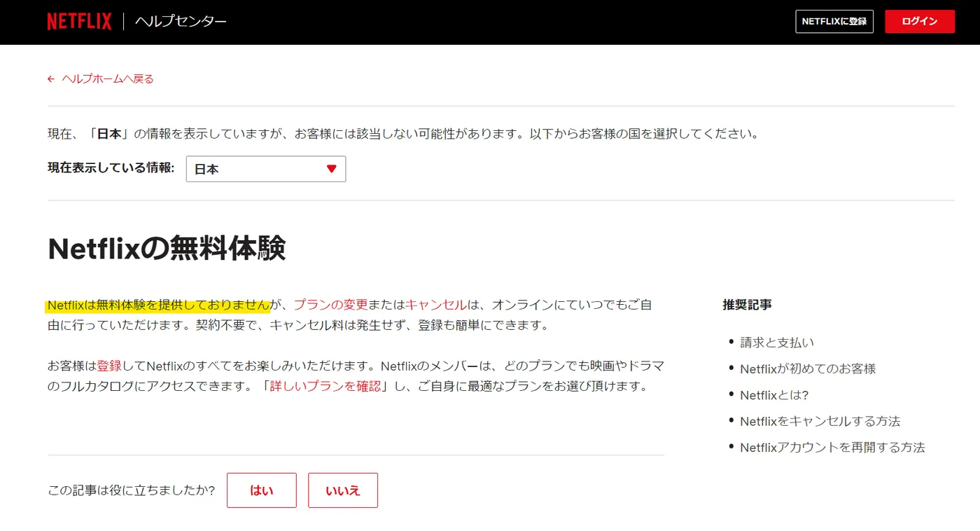Follow the 登録 link in the second paragraph
This screenshot has height=531, width=980.
(x=109, y=366)
